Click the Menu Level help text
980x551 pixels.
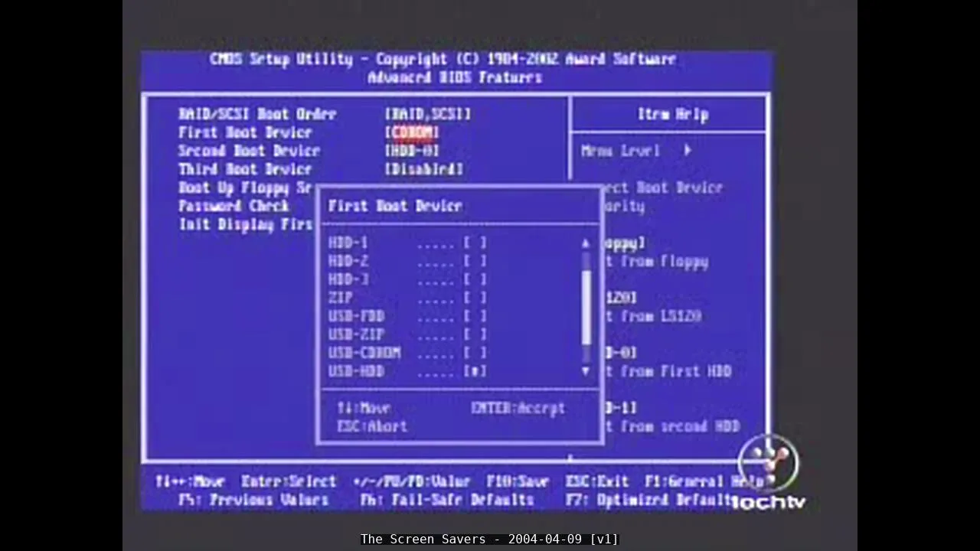620,151
